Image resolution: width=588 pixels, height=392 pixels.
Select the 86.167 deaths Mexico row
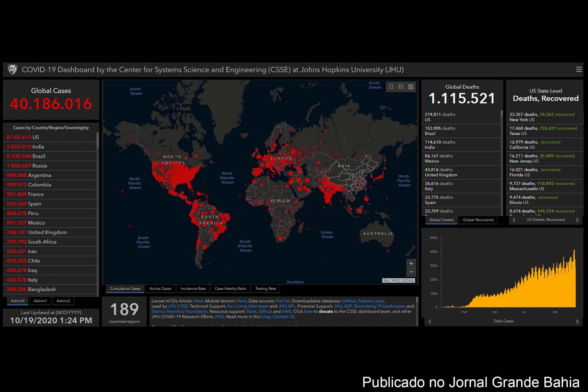(461, 158)
